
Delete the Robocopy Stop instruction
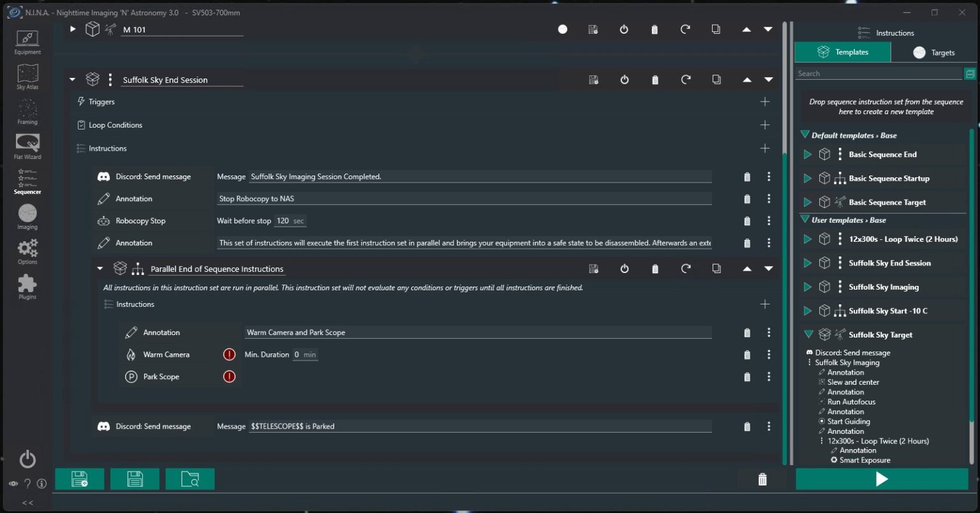pos(747,221)
